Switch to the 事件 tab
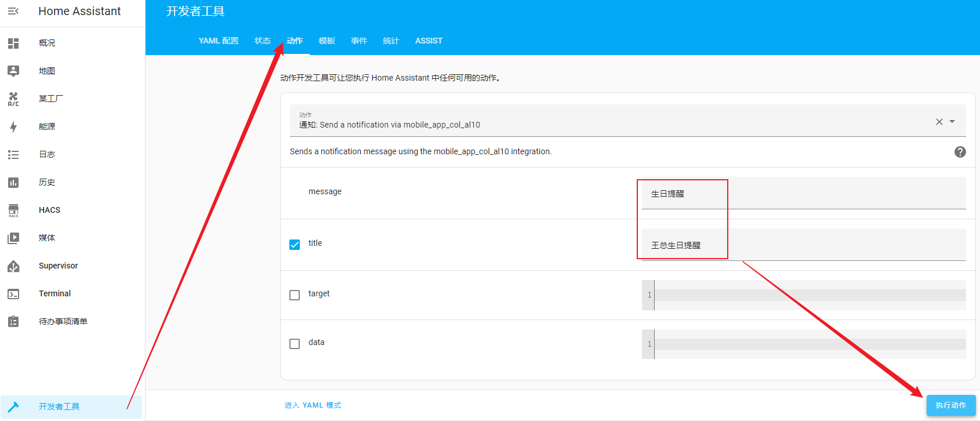 click(359, 41)
